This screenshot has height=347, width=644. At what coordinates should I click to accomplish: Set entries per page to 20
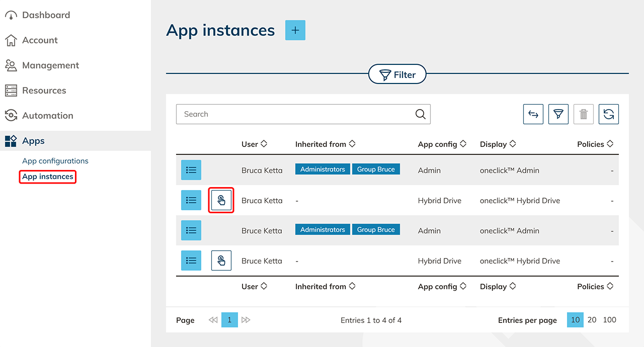coord(592,320)
